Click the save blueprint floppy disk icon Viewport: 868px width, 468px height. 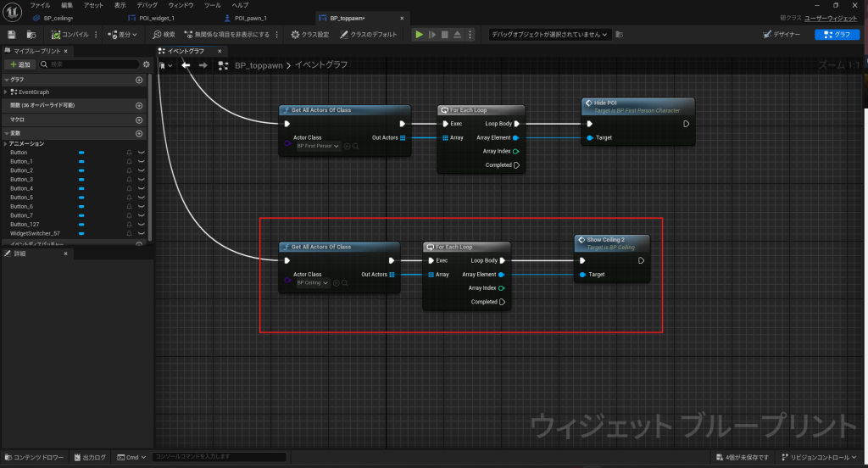(x=12, y=35)
